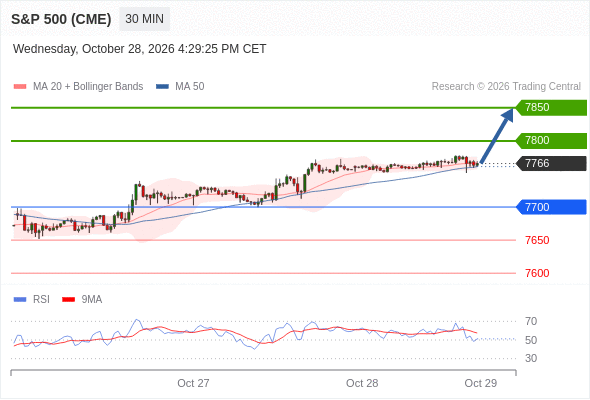This screenshot has width=590, height=400.
Task: Click the RSI 70 level label
Action: [531, 321]
